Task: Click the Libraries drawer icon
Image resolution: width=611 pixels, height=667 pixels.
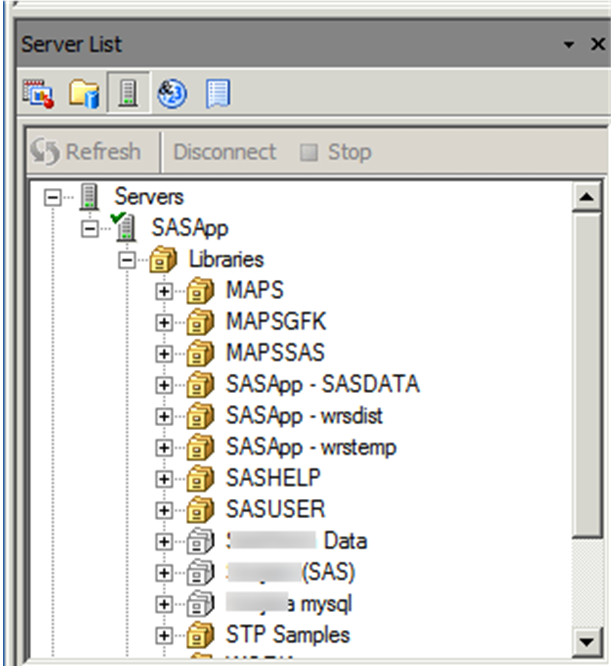Action: [x=163, y=259]
